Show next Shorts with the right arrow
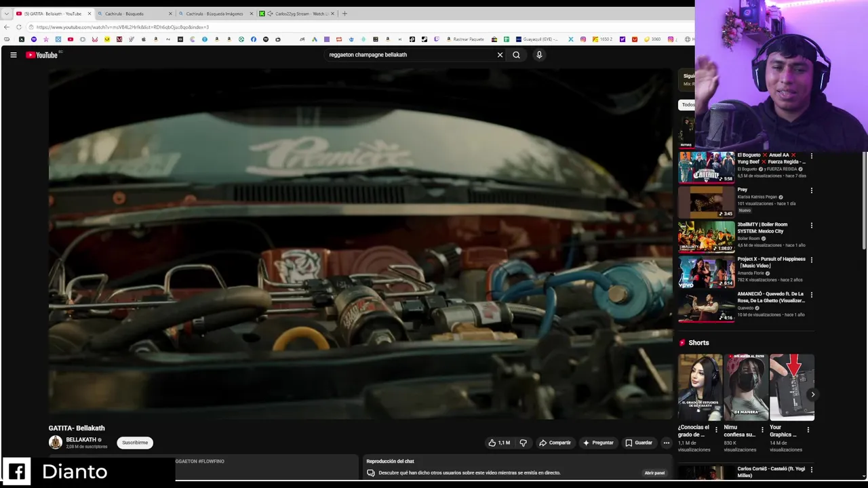868x488 pixels. [812, 394]
